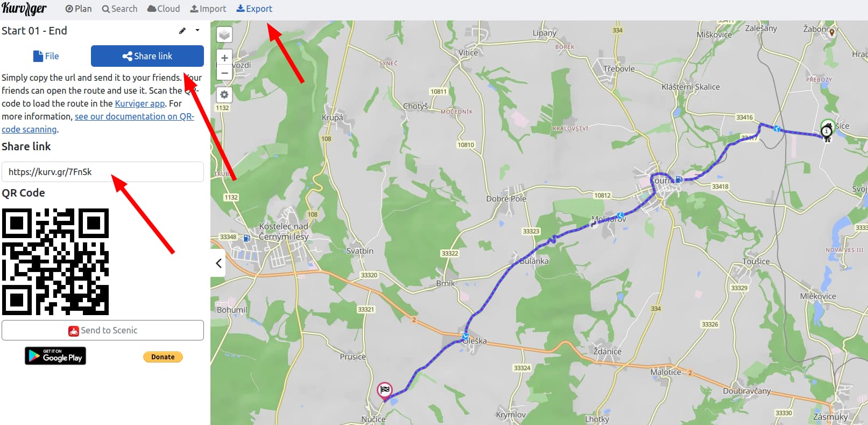This screenshot has width=868, height=425.
Task: Open the Cloud menu
Action: point(164,9)
